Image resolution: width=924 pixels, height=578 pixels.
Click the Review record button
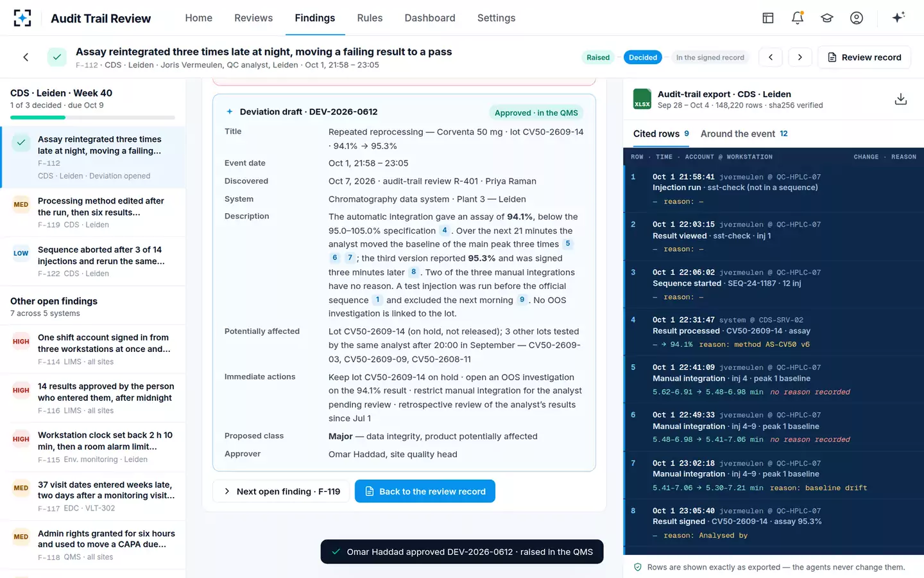pos(864,57)
